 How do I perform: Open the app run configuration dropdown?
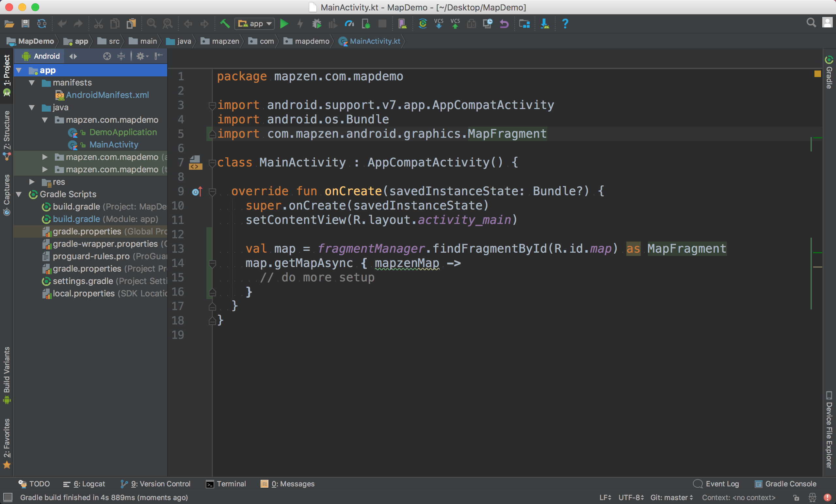tap(254, 24)
